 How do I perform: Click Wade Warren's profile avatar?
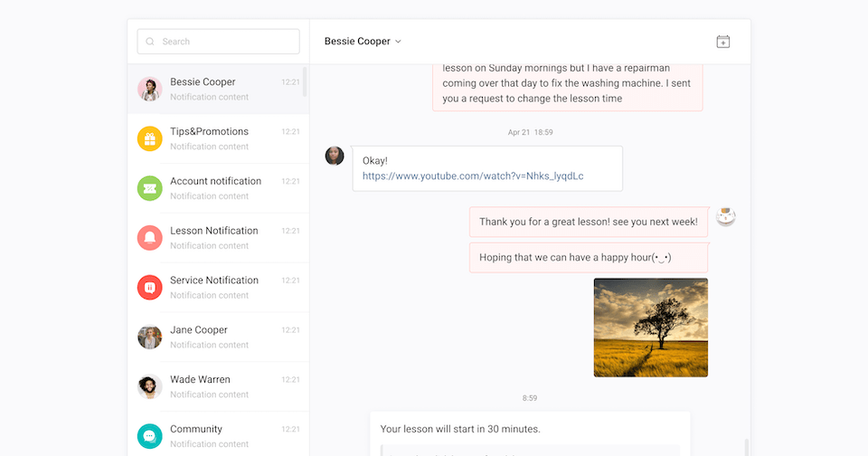pos(149,386)
